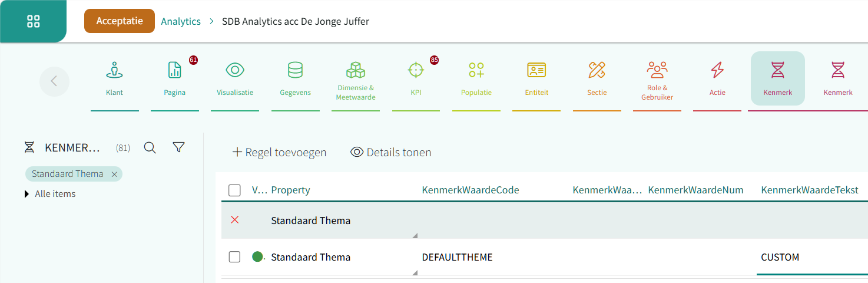Tick the select-all header checkbox
868x283 pixels.
[x=234, y=190]
